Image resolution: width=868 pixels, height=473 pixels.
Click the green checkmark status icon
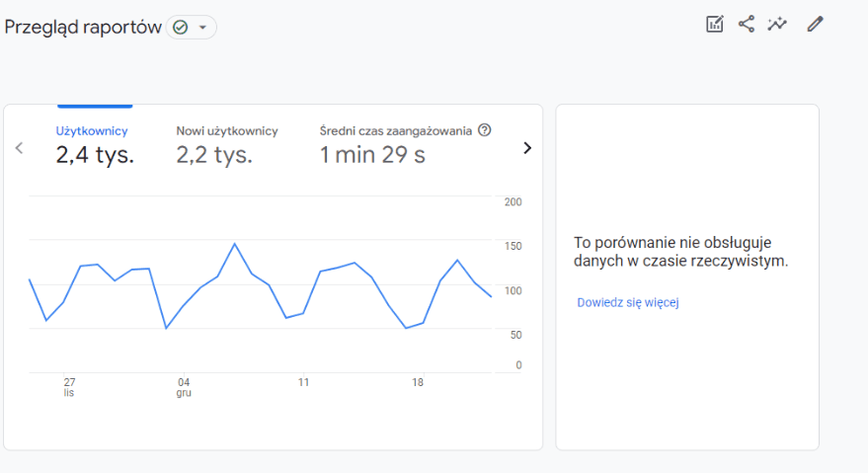tap(180, 28)
